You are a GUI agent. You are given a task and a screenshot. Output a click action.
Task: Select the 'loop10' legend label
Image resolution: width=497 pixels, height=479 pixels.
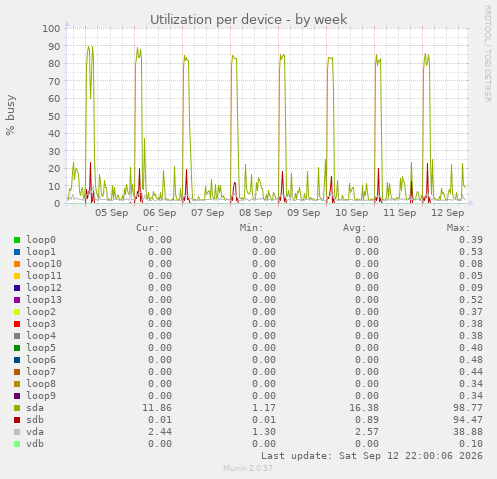point(44,264)
